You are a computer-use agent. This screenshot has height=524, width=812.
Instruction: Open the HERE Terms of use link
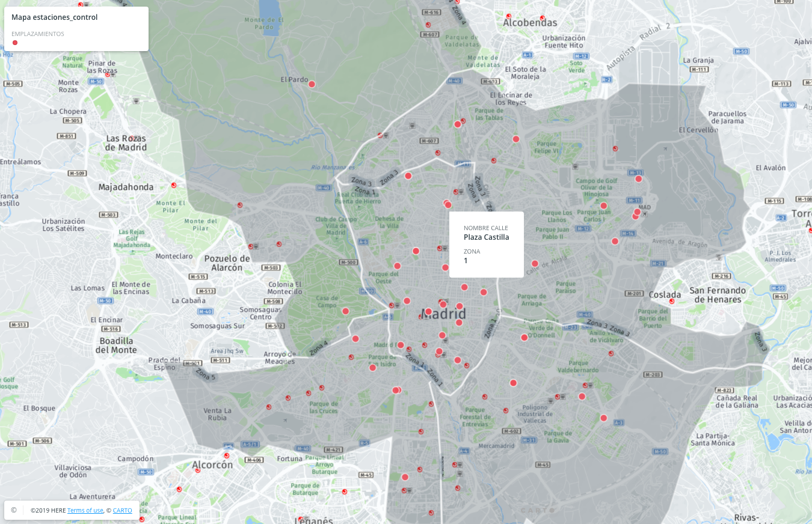[85, 510]
